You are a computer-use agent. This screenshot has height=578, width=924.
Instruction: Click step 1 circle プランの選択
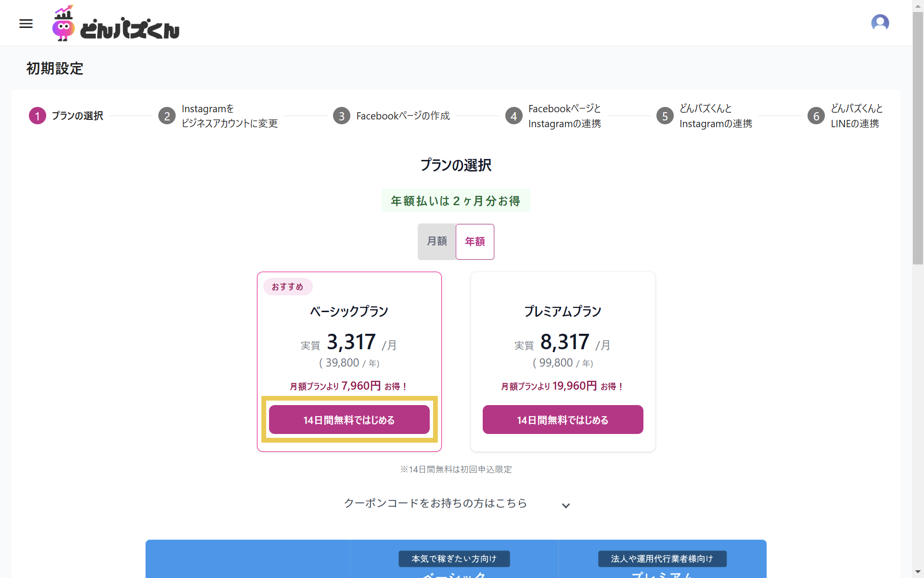pyautogui.click(x=38, y=116)
